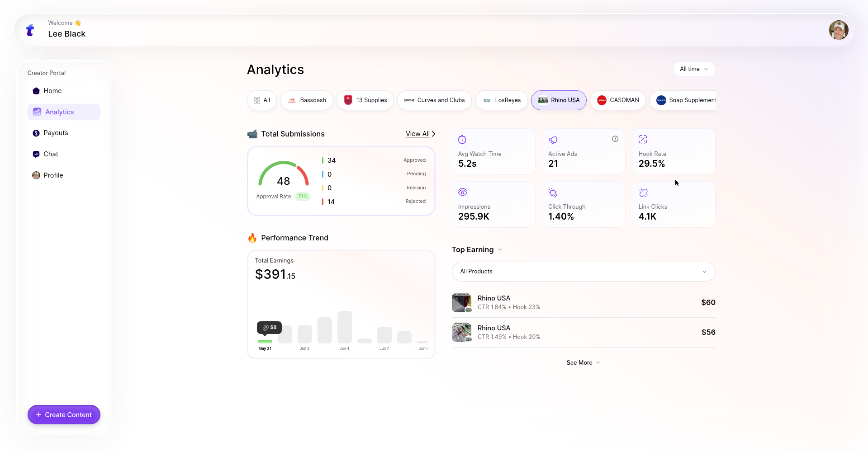Open the Payouts page
868x451 pixels.
[x=64, y=133]
